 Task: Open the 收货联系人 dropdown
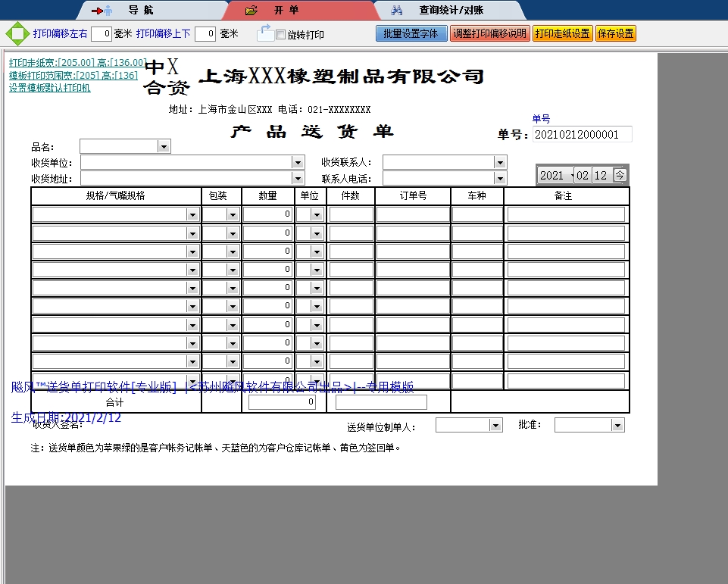click(499, 161)
